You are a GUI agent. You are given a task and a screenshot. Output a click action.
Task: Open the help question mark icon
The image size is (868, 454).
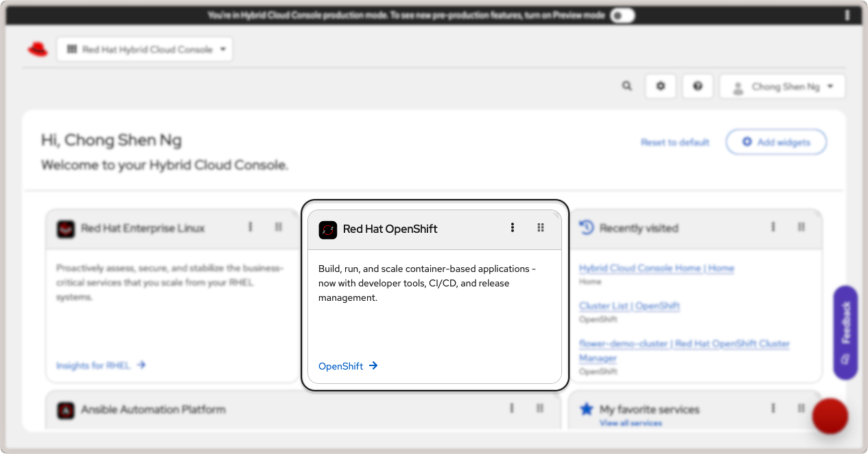coord(698,87)
